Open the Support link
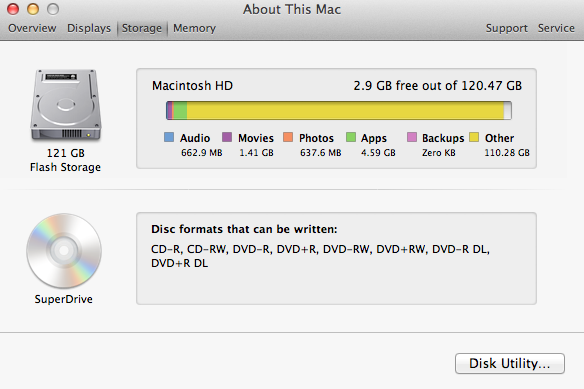 pyautogui.click(x=507, y=28)
